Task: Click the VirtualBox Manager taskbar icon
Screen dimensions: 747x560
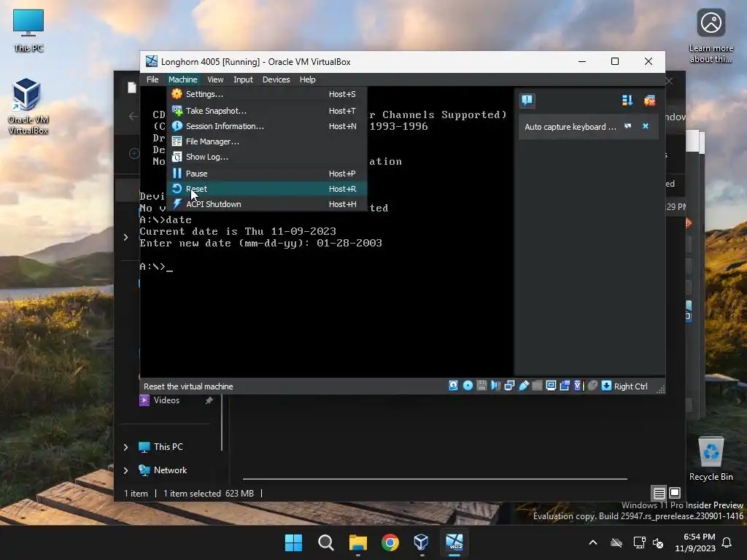Action: (x=422, y=542)
